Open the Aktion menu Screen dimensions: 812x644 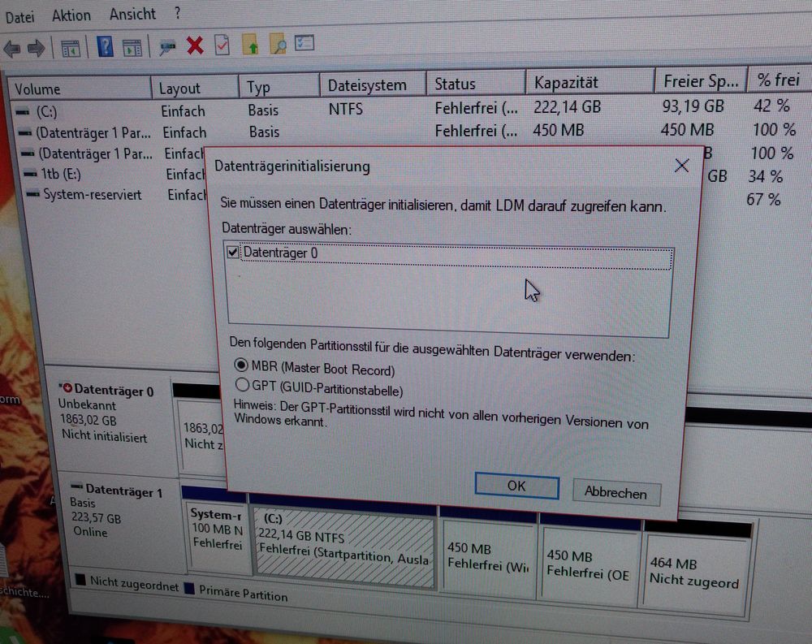click(71, 15)
